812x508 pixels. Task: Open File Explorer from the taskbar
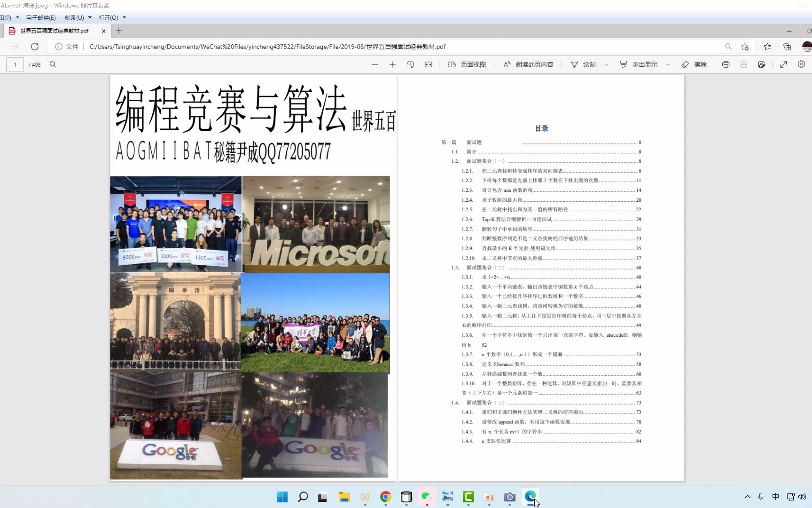coord(344,497)
